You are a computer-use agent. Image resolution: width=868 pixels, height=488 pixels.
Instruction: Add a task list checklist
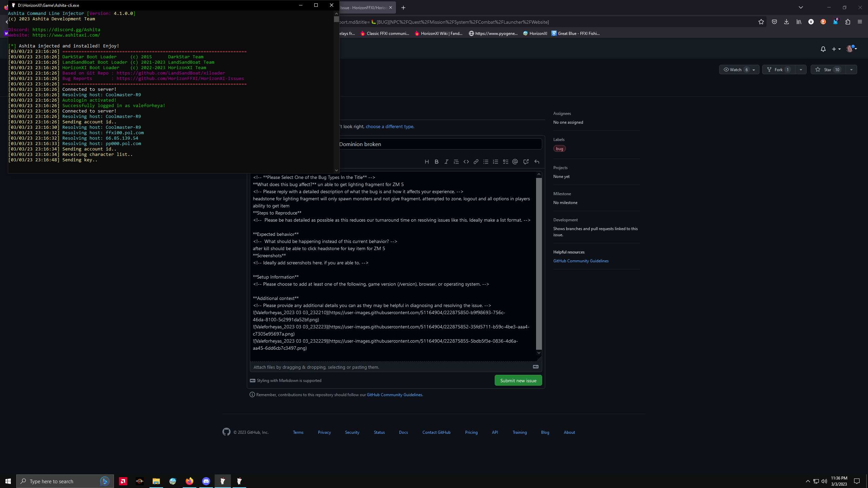point(506,162)
